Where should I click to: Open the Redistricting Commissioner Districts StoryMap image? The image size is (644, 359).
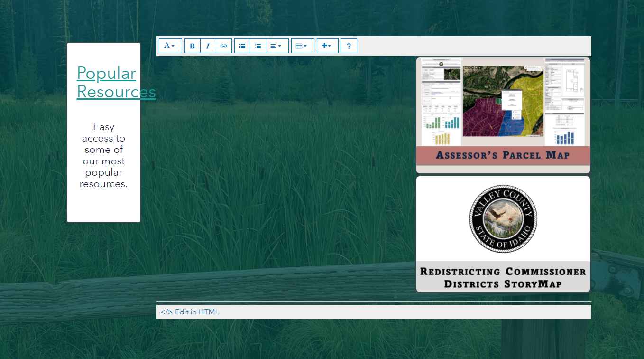[503, 234]
